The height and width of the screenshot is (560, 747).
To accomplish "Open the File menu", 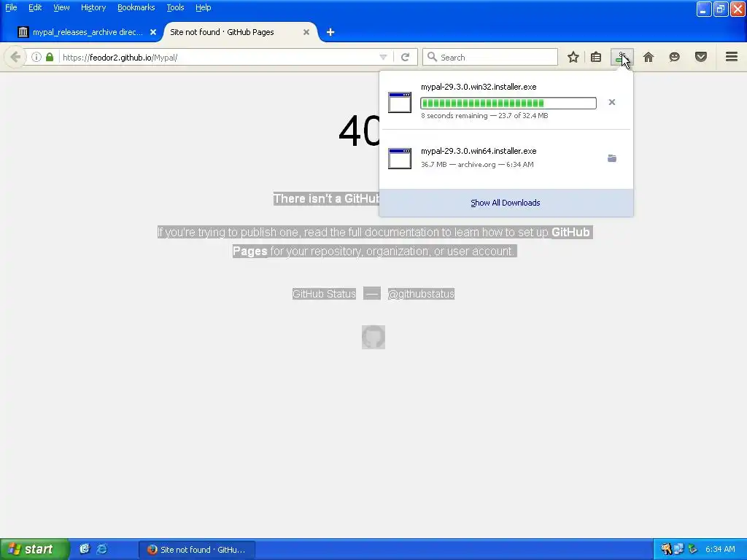I will point(11,7).
